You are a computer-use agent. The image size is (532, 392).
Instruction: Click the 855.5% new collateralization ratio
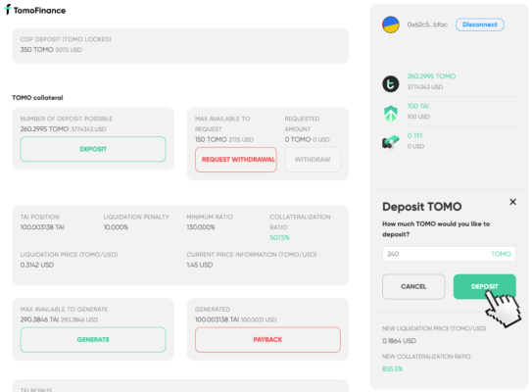[392, 368]
